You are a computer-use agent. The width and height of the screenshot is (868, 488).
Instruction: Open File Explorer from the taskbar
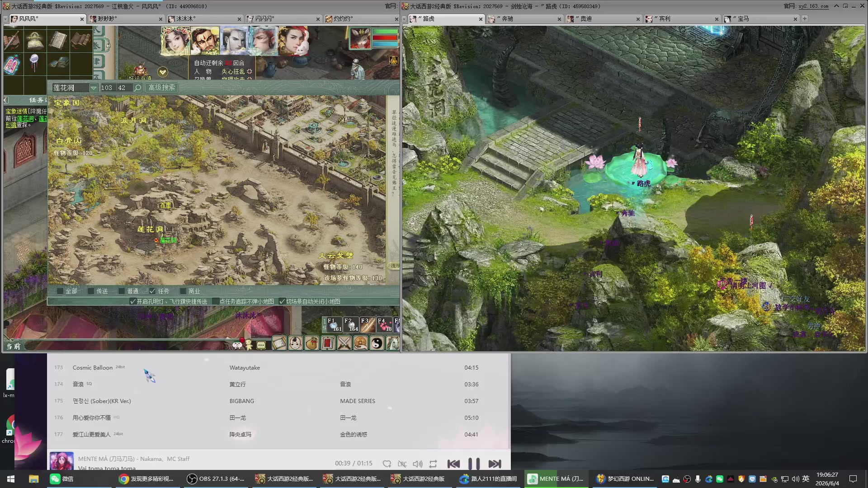pos(34,479)
